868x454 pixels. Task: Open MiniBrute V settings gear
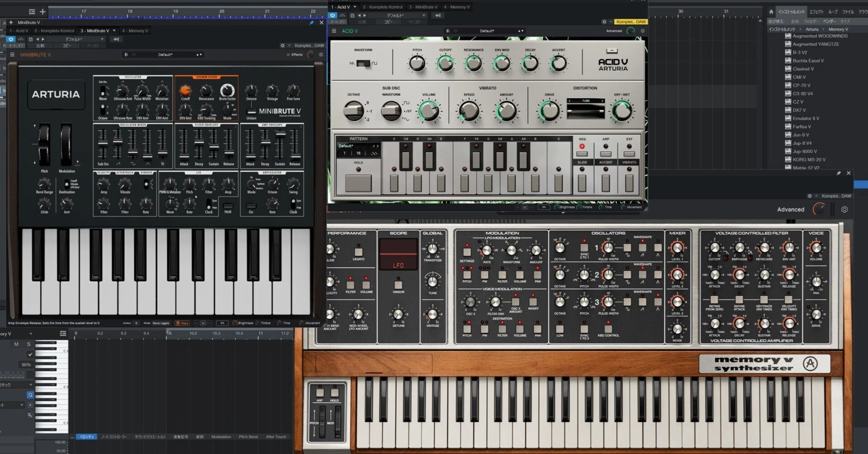click(x=321, y=55)
